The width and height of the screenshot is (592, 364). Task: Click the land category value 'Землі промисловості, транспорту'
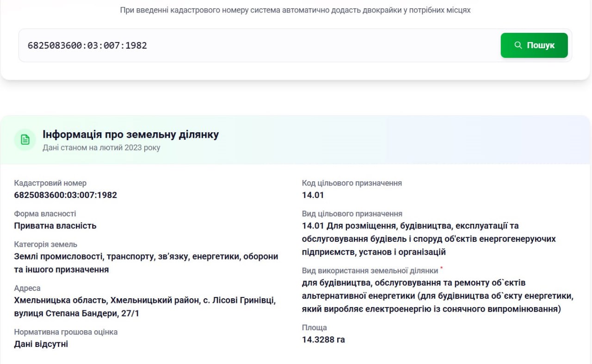click(146, 257)
